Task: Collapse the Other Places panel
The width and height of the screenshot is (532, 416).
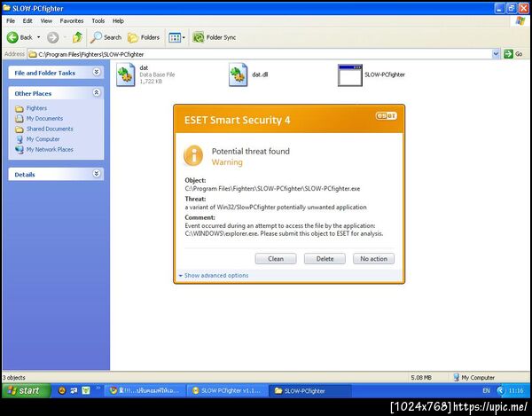Action: pos(97,92)
